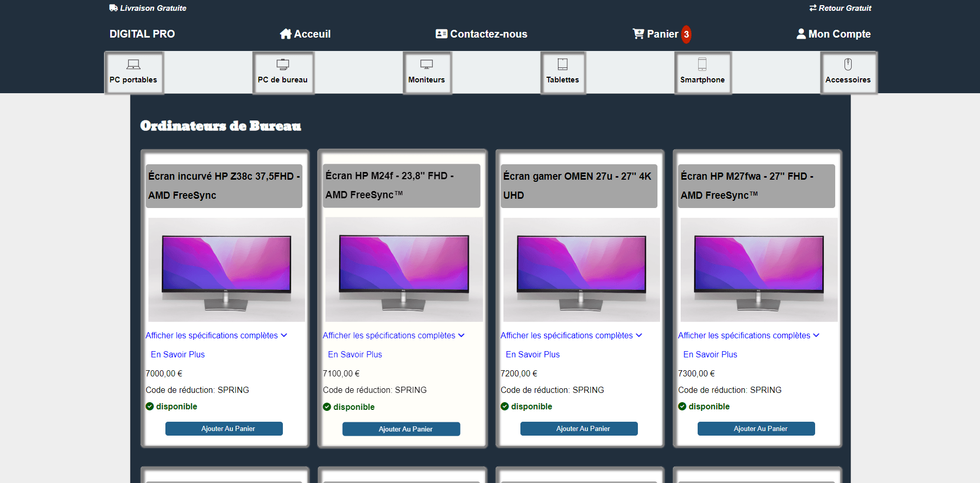Screen dimensions: 980x483
Task: Expand full specifications for OMEN 27u
Action: (x=571, y=335)
